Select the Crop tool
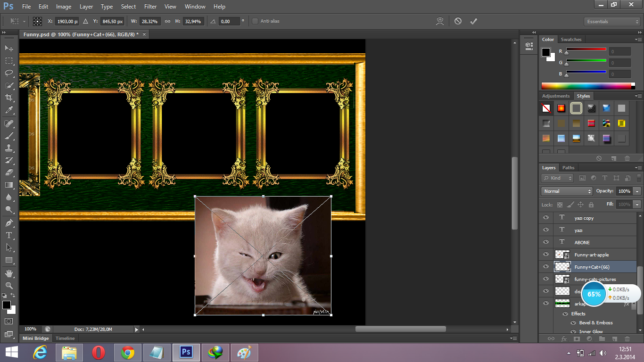This screenshot has width=644, height=362. click(x=9, y=98)
